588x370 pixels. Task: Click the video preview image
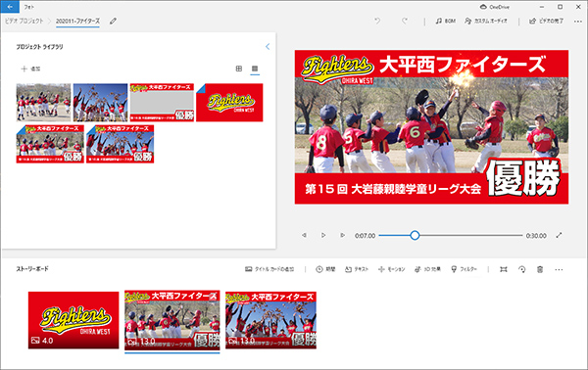pos(431,127)
